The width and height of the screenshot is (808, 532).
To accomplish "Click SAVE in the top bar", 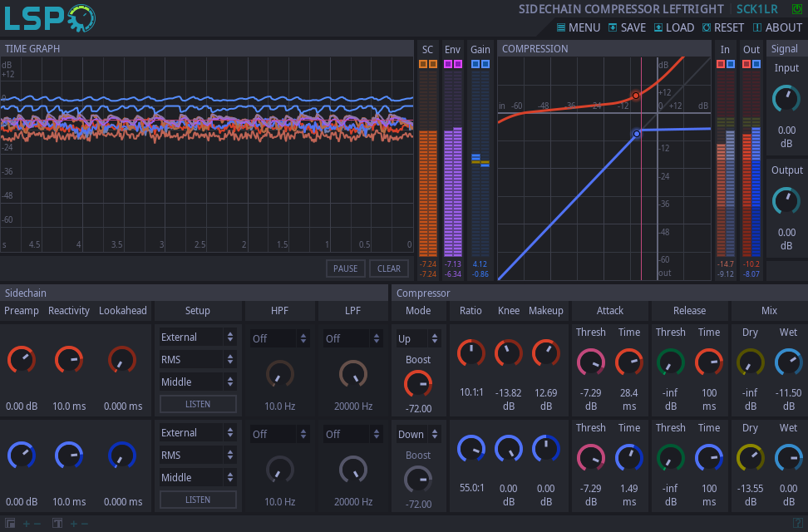I will coord(627,27).
